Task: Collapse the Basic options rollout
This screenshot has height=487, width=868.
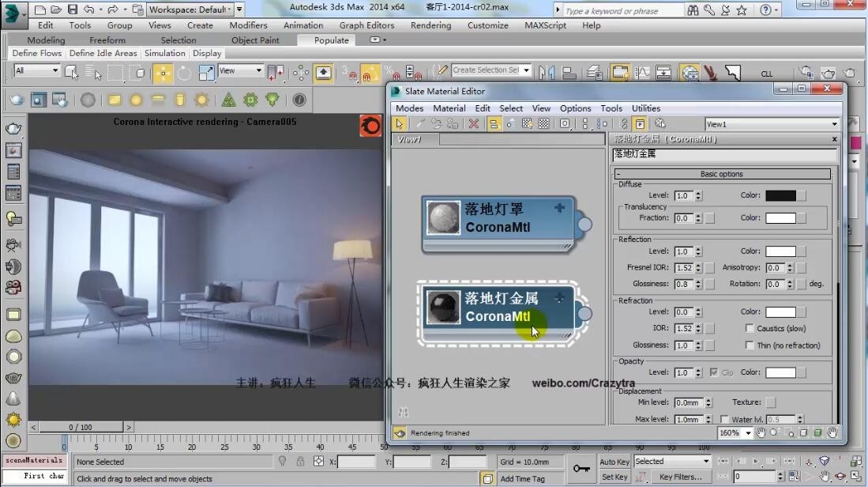Action: [722, 174]
